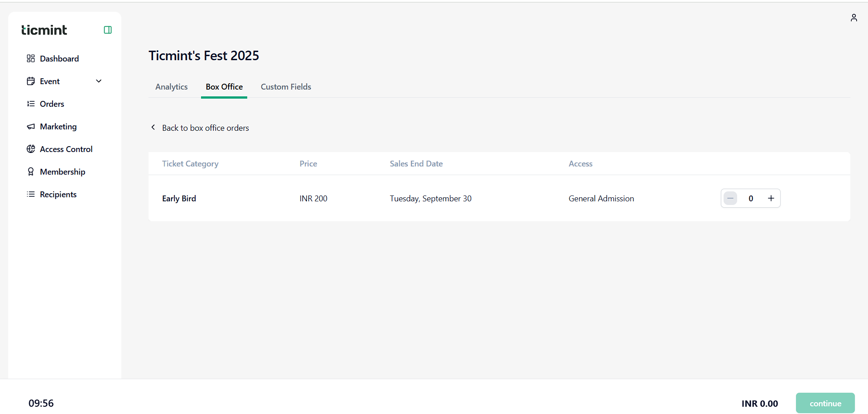Click the Membership badge icon

[31, 171]
